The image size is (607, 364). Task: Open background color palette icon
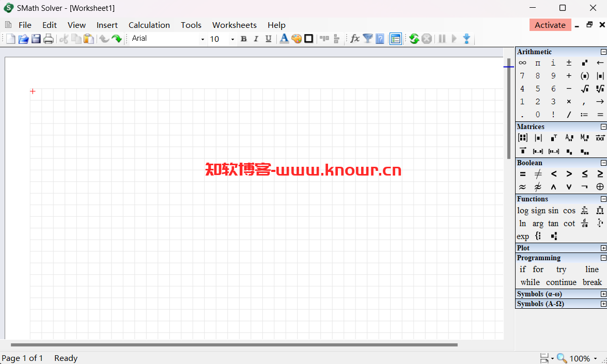click(x=297, y=39)
